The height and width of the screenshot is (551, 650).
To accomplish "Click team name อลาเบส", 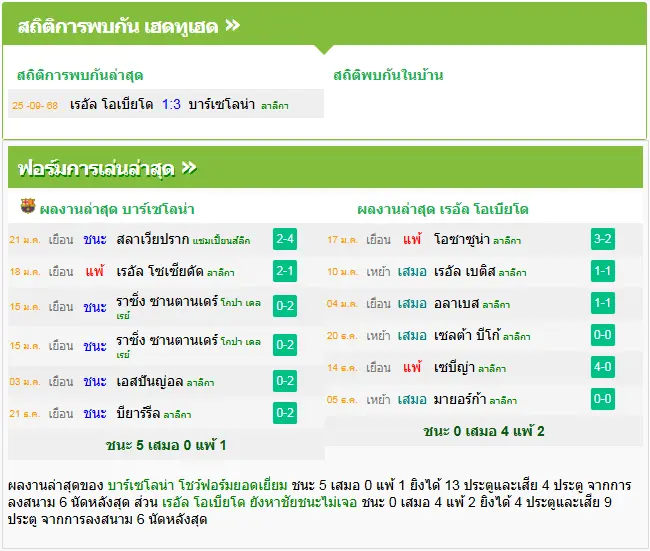I will coord(456,303).
